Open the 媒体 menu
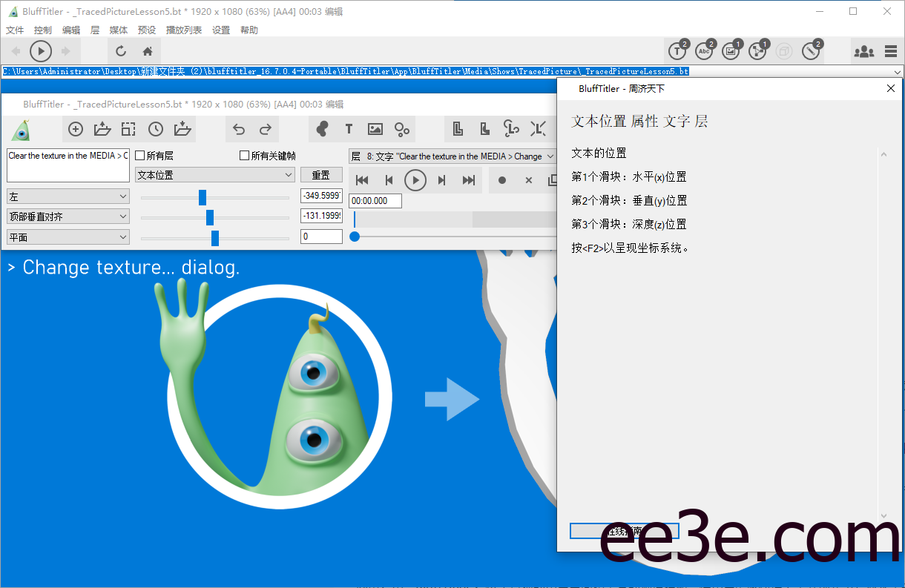This screenshot has height=588, width=905. tap(117, 30)
